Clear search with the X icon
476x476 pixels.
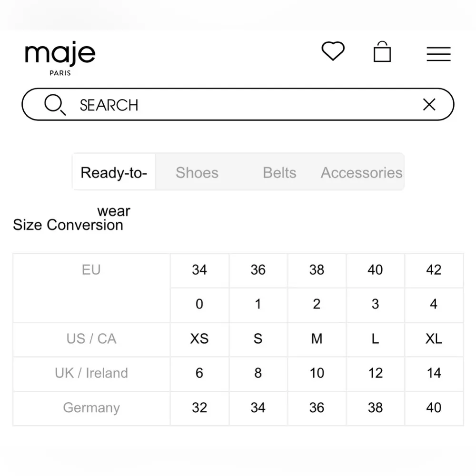click(429, 105)
